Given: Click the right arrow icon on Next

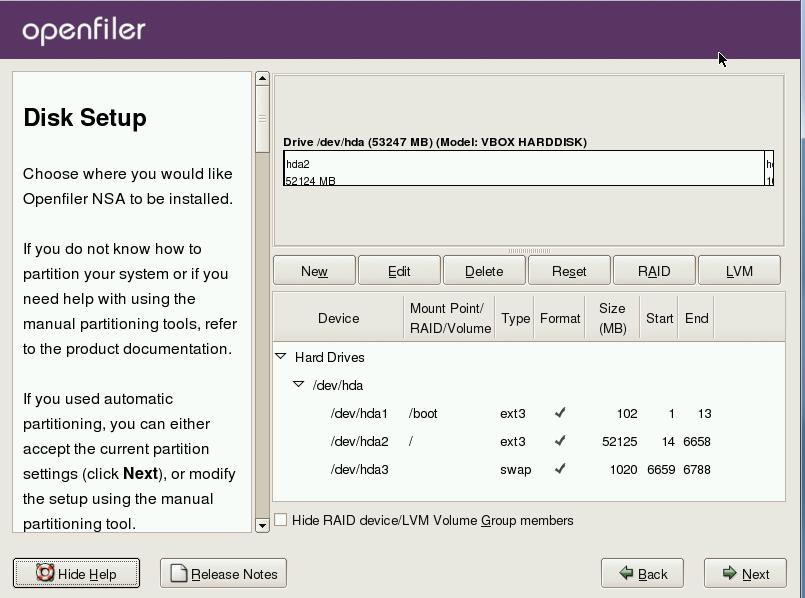Looking at the screenshot, I should [728, 573].
